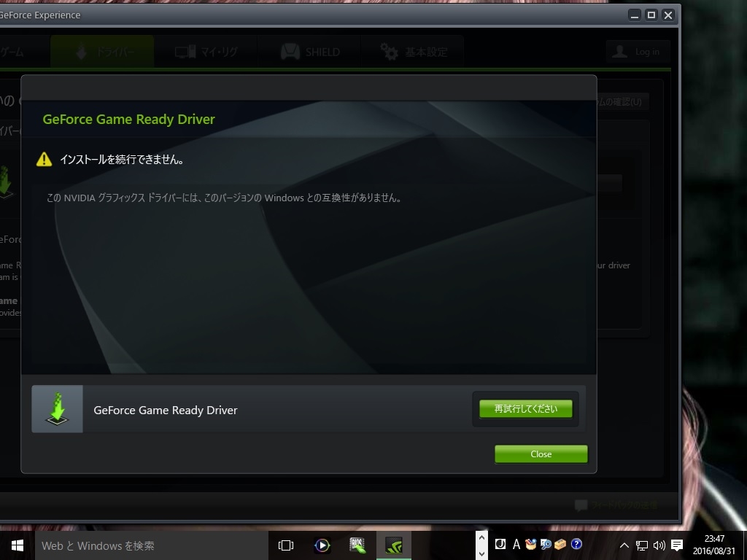Open the Action Center notifications icon
This screenshot has height=560, width=747.
point(677,545)
